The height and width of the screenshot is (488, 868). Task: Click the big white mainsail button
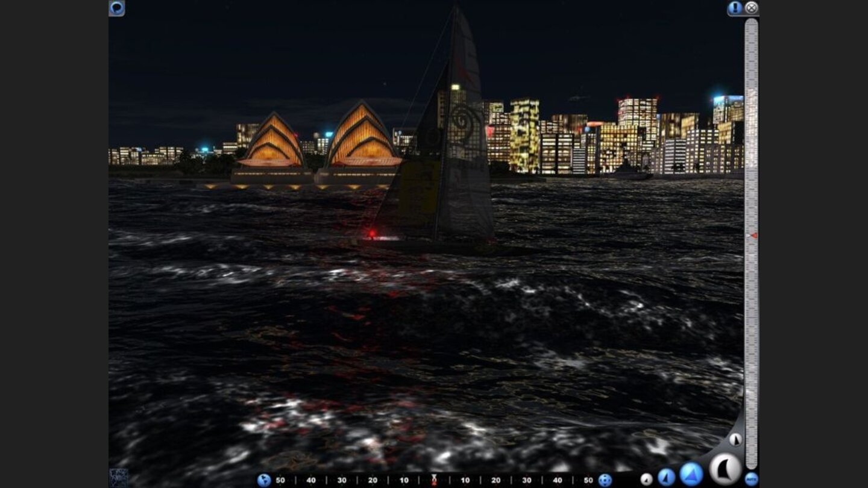pos(725,469)
